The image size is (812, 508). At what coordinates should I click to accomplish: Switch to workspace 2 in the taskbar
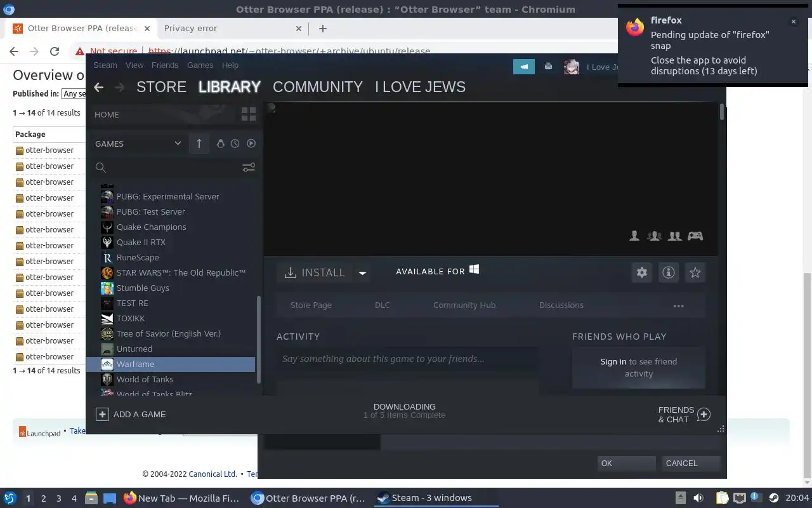point(43,498)
